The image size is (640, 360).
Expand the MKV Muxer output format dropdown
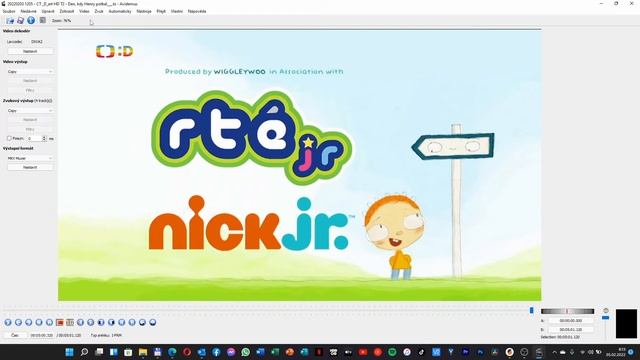(x=30, y=158)
